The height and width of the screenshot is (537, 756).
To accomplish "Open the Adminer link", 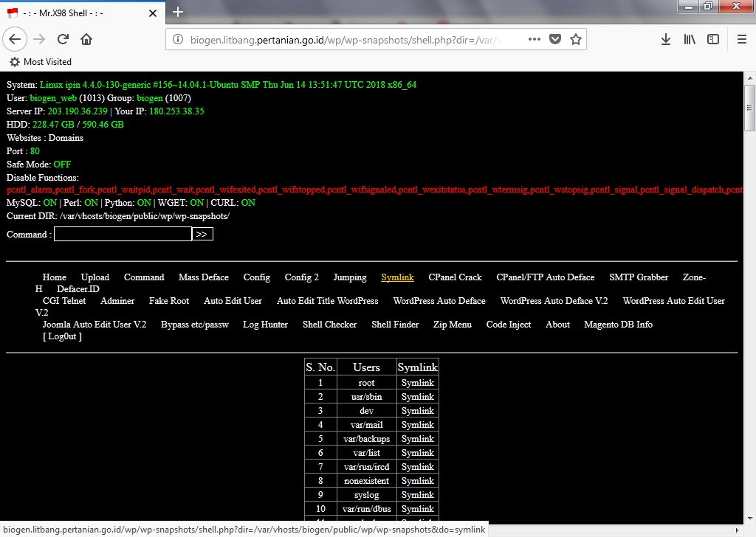I will coord(117,301).
